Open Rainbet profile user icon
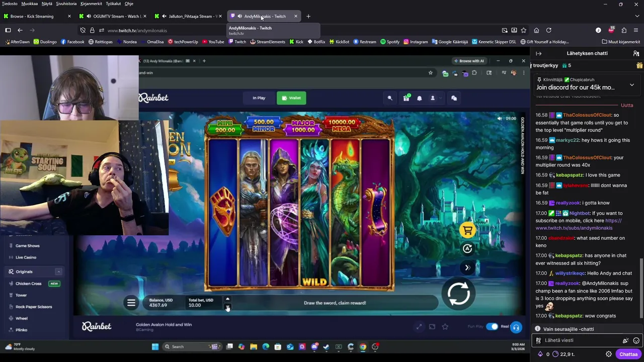The image size is (644, 362). 433,98
